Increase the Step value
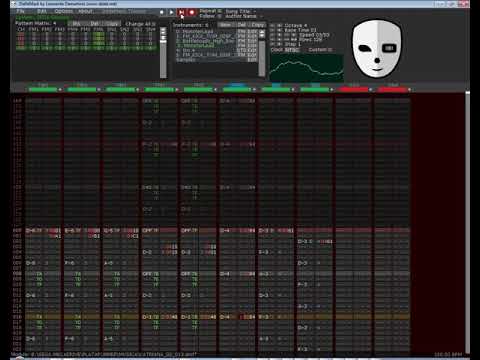This screenshot has height=360, width=480. pos(280,44)
